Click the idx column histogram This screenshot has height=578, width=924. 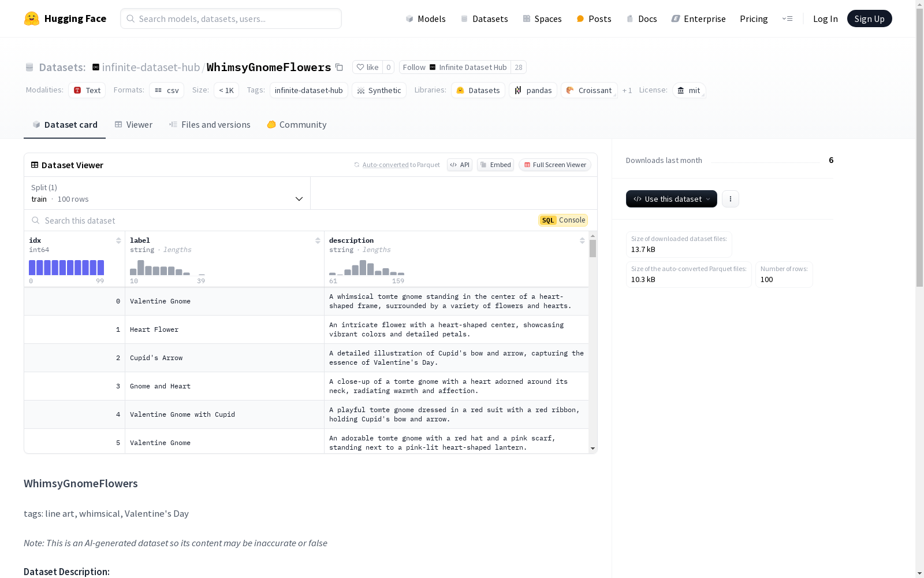(x=66, y=268)
